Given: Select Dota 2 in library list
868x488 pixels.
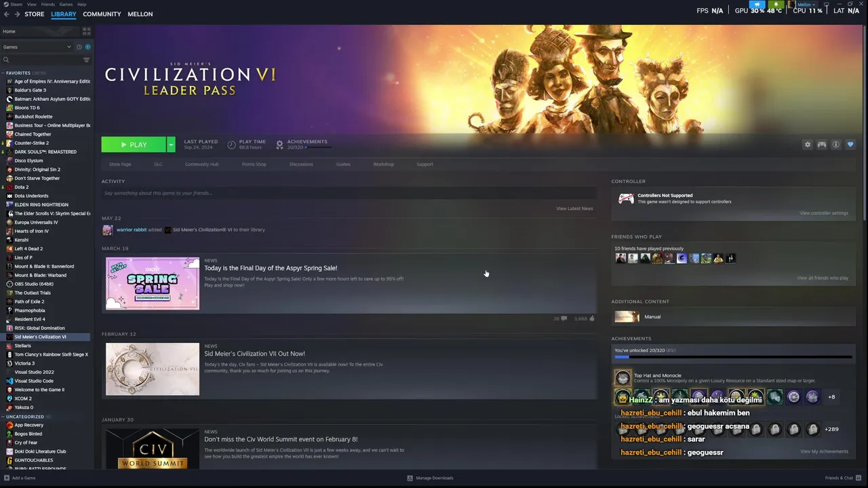Looking at the screenshot, I should (21, 187).
